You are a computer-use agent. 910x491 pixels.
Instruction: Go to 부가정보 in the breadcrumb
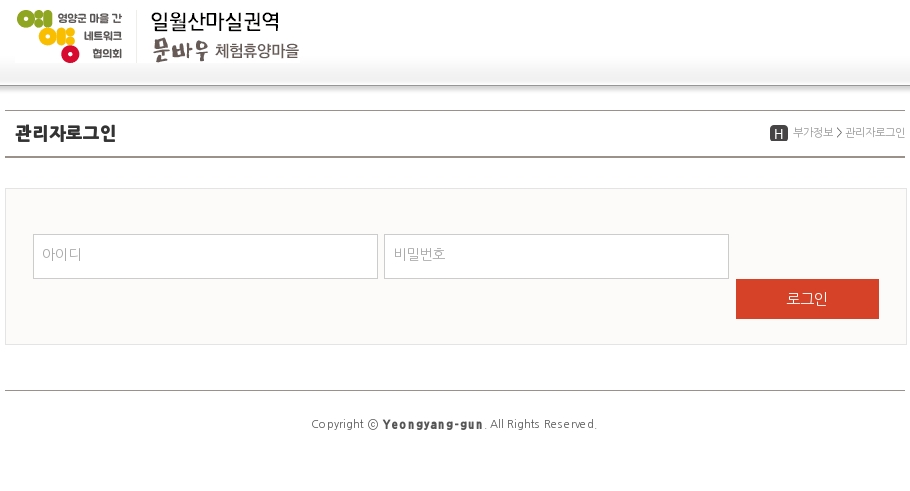tap(812, 132)
